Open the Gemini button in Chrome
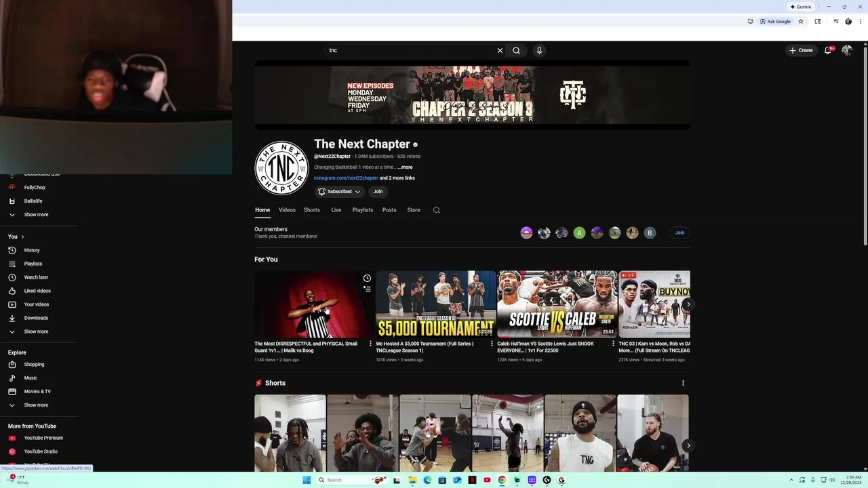Image resolution: width=868 pixels, height=488 pixels. [801, 7]
